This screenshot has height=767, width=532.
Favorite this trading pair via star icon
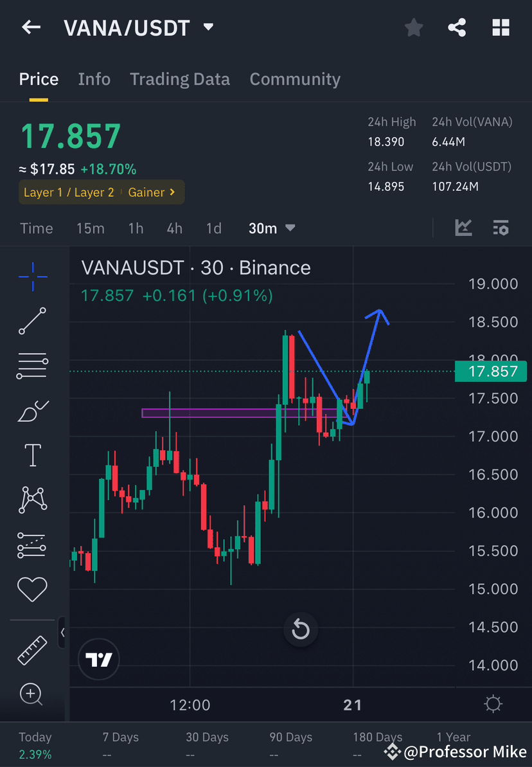(413, 27)
